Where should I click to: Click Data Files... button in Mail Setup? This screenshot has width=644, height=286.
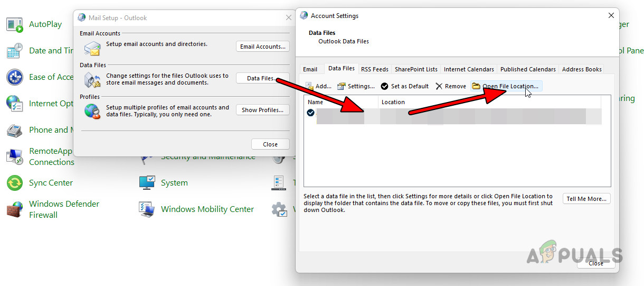click(x=263, y=78)
